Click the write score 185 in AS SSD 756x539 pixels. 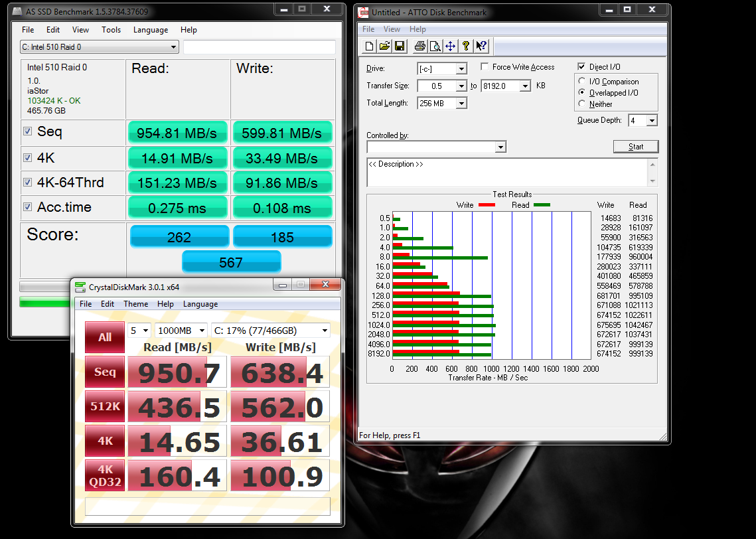(283, 237)
